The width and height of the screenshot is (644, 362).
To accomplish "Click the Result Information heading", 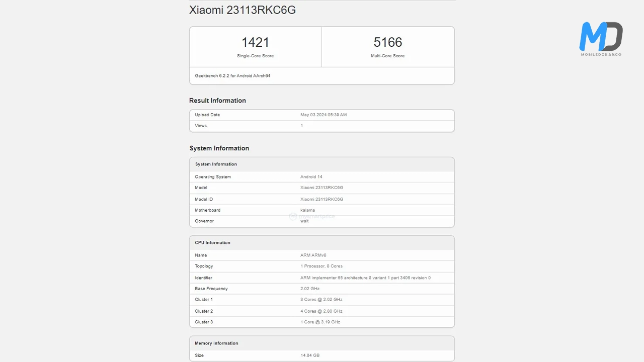I will tap(217, 101).
